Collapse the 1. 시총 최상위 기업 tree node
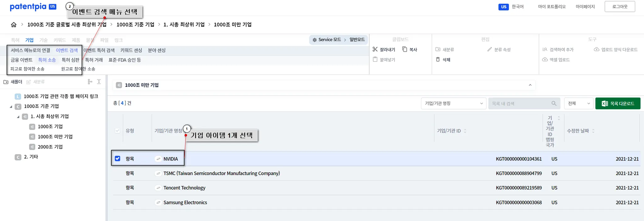Image resolution: width=644 pixels, height=221 pixels. 18,117
